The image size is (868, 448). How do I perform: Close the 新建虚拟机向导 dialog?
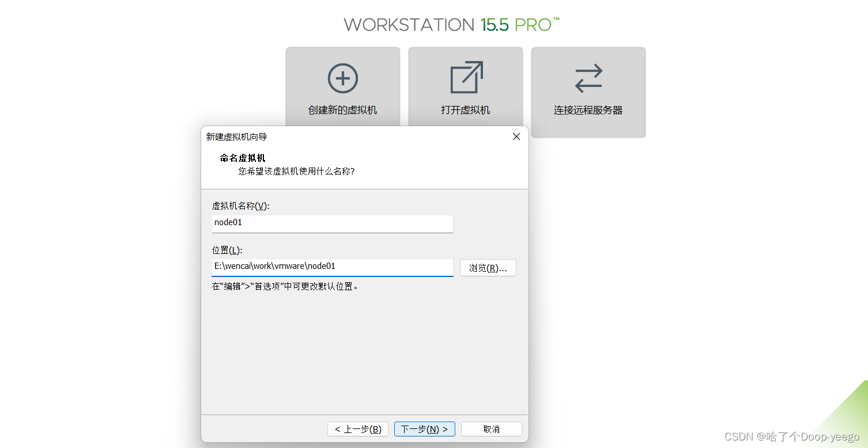tap(516, 136)
